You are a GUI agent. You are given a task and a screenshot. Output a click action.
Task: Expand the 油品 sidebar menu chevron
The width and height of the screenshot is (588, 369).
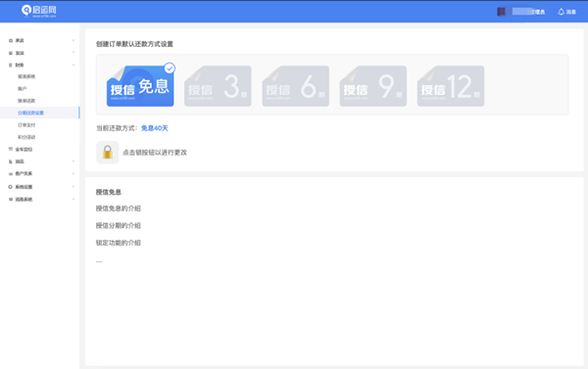(73, 161)
